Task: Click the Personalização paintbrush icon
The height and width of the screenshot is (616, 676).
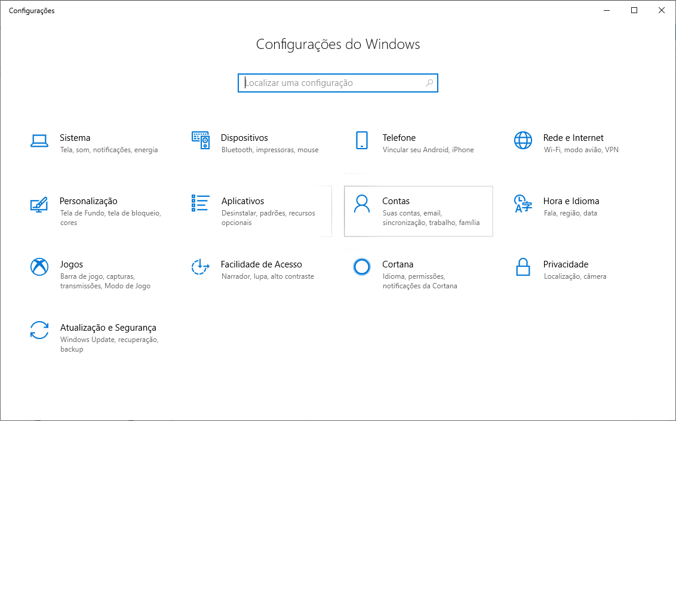Action: [39, 205]
